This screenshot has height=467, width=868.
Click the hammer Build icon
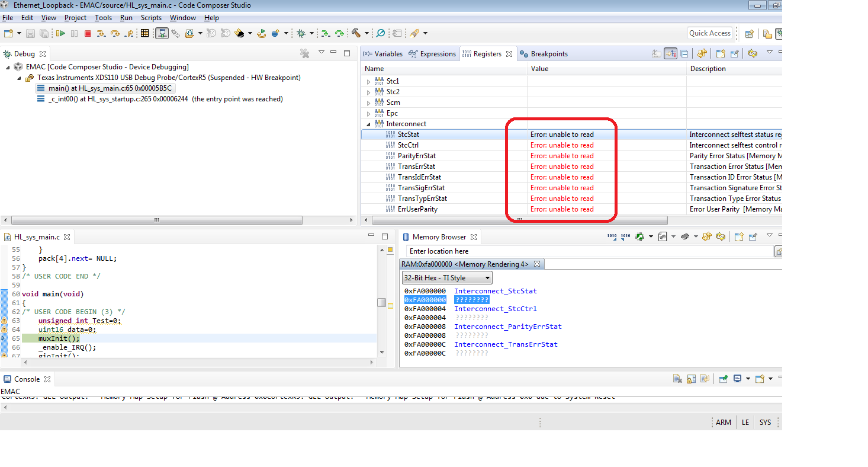coord(356,33)
